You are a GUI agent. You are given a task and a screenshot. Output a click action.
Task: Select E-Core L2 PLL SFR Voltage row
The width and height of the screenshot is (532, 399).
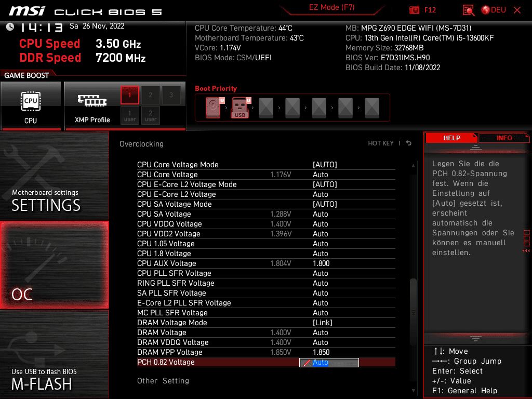pyautogui.click(x=266, y=303)
